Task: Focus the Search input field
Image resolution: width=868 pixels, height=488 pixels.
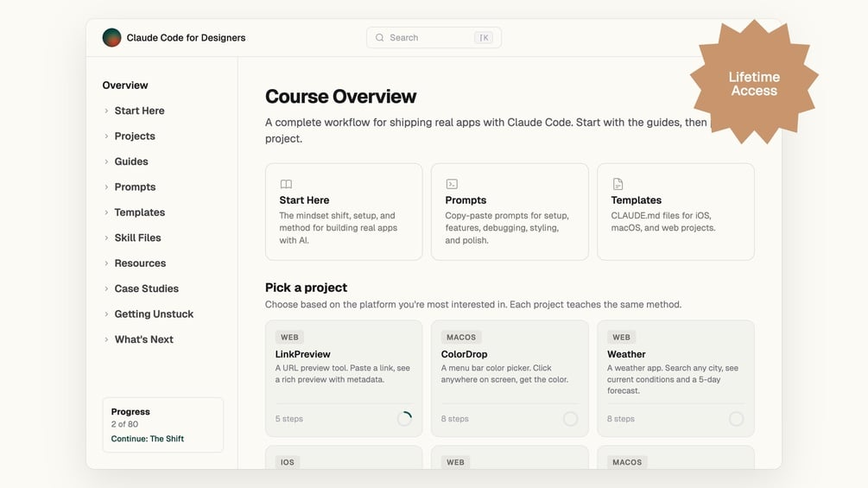Action: click(434, 38)
